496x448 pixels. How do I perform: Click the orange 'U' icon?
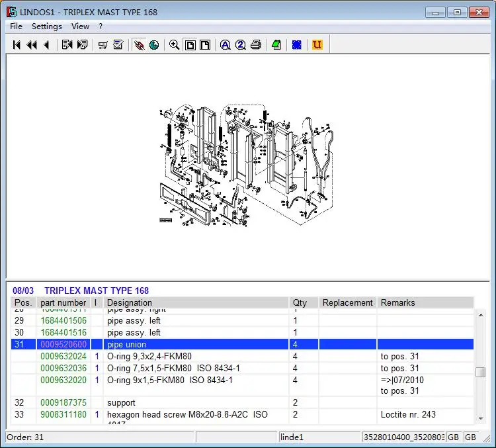317,44
